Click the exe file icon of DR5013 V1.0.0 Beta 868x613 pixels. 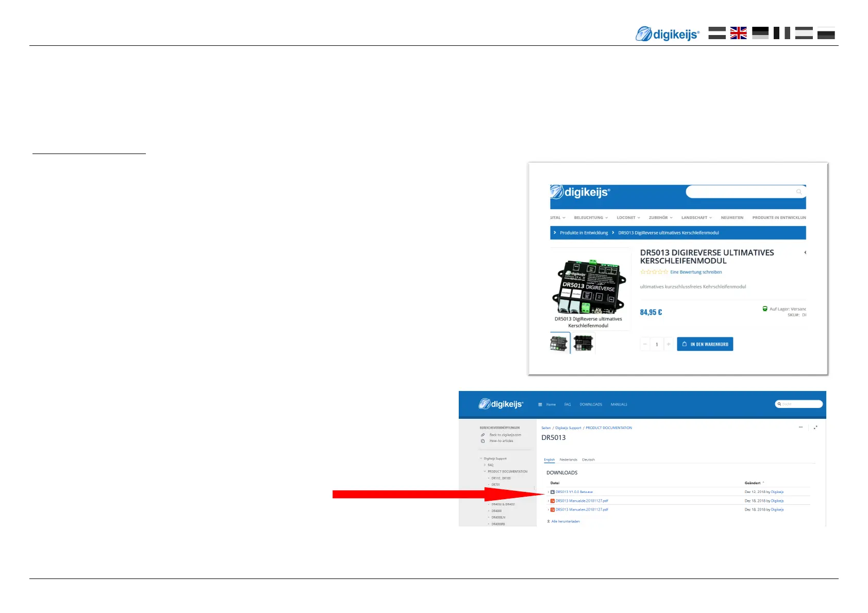tap(553, 492)
